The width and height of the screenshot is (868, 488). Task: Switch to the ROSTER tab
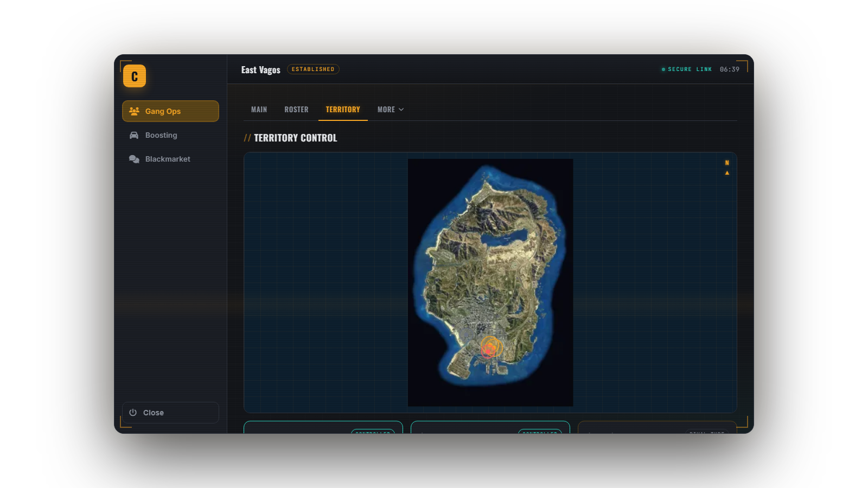click(x=296, y=110)
